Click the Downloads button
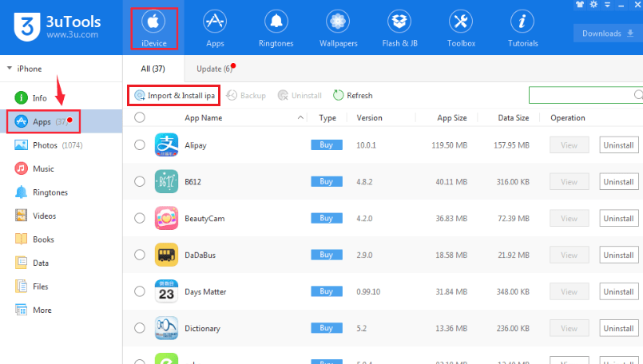 pos(608,34)
